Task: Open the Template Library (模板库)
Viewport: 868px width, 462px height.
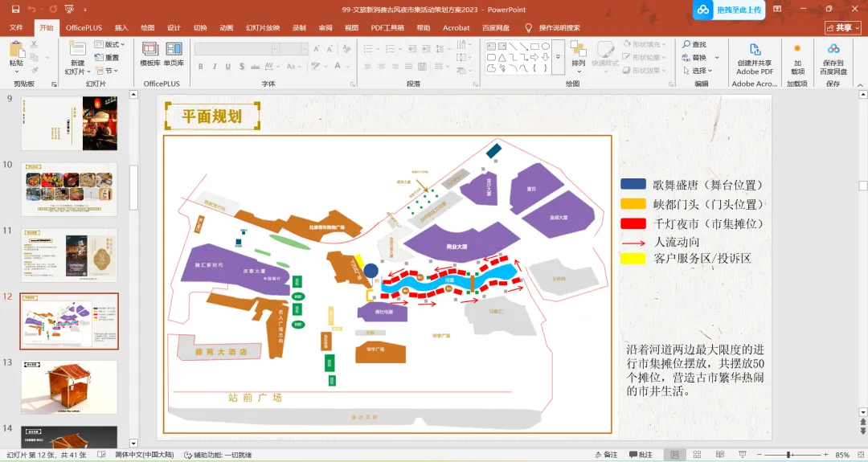Action: [150, 54]
